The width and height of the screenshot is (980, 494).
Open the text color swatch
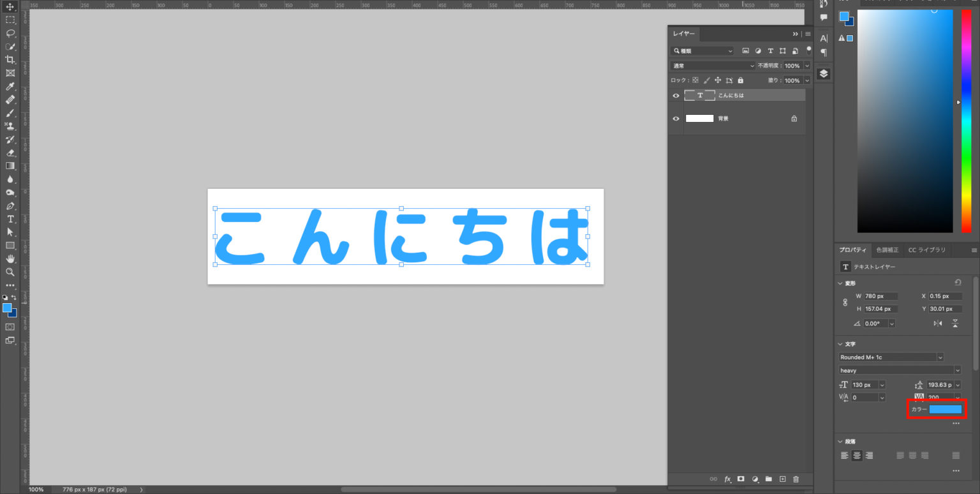946,409
